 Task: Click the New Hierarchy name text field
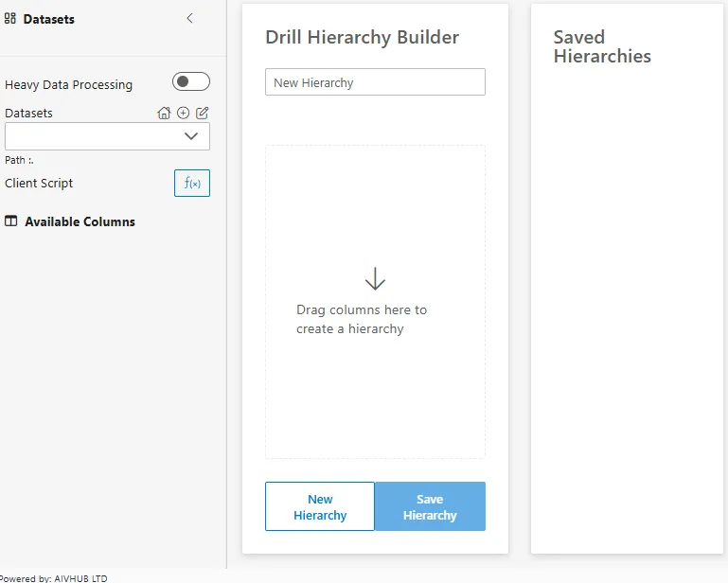(x=375, y=82)
